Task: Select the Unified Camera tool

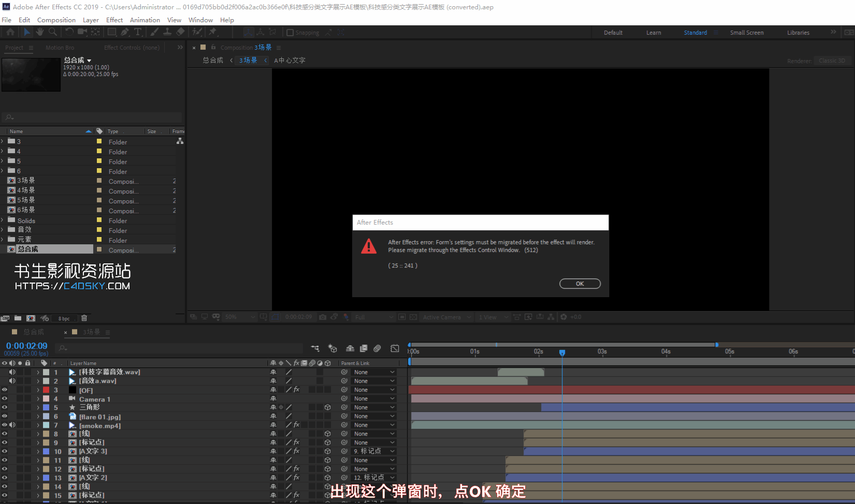Action: pyautogui.click(x=82, y=32)
